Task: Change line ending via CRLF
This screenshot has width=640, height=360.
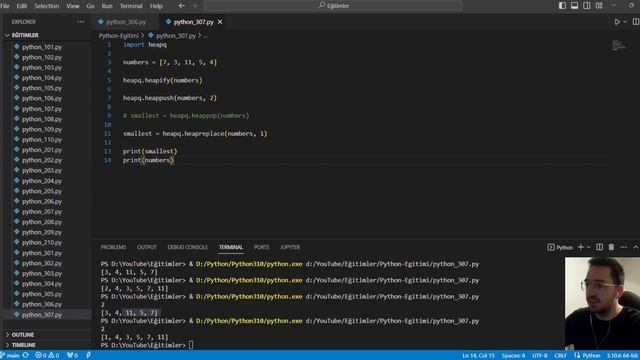Action: point(560,356)
